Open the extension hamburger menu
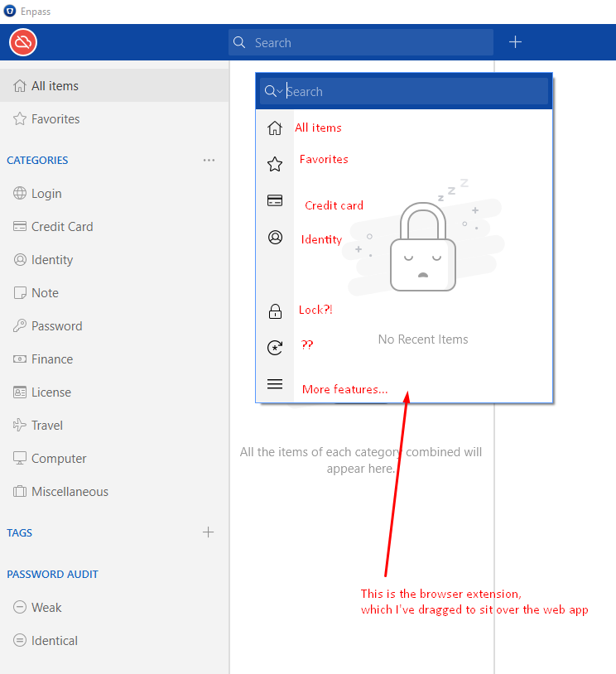616x674 pixels. coord(275,384)
